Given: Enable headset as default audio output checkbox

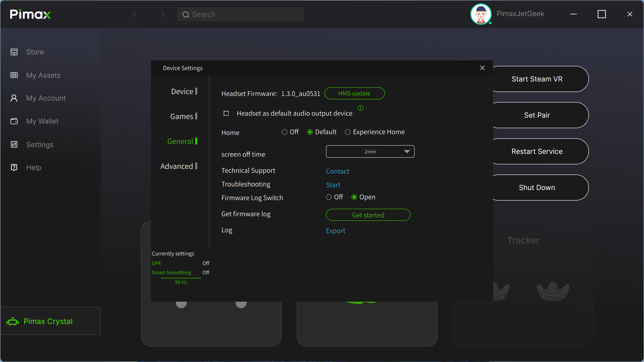Looking at the screenshot, I should pyautogui.click(x=226, y=113).
